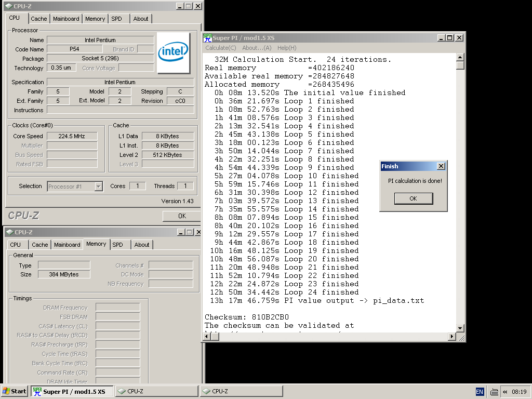
Task: Click the Revision field cC0
Action: pos(180,101)
